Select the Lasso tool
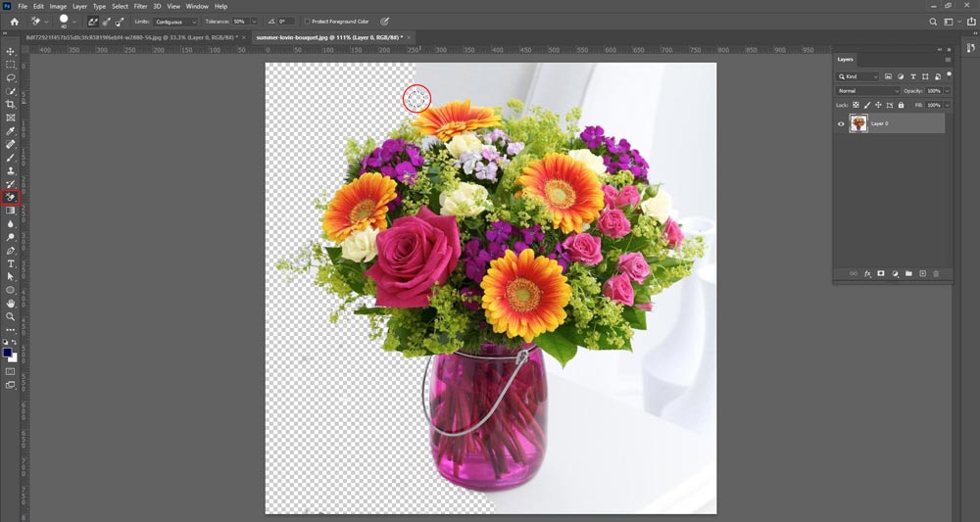The image size is (980, 522). [11, 78]
